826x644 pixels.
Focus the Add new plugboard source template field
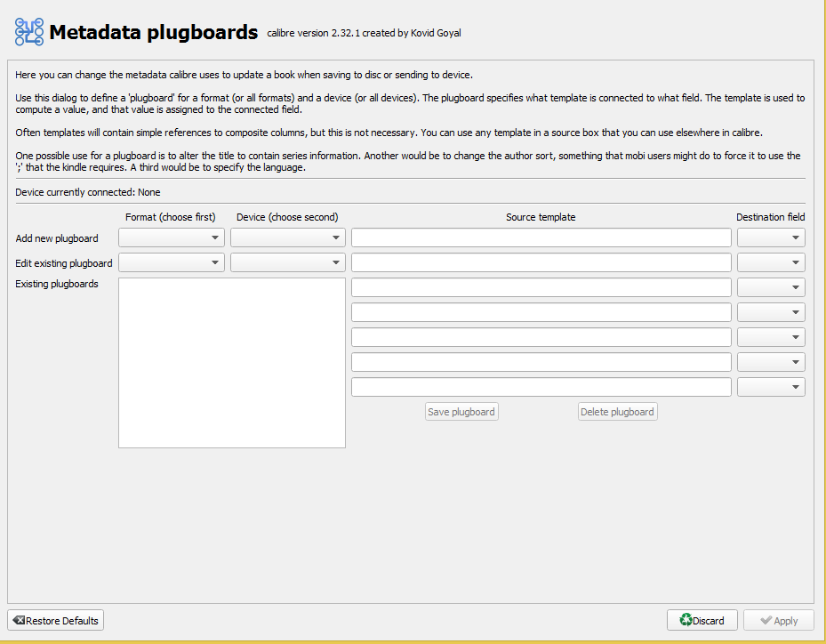coord(541,237)
